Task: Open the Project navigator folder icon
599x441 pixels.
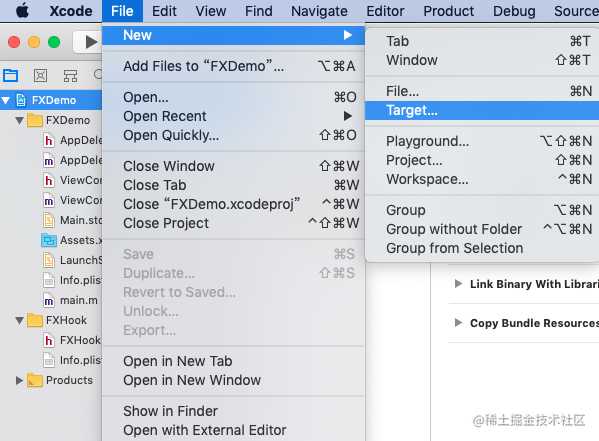Action: pyautogui.click(x=10, y=75)
